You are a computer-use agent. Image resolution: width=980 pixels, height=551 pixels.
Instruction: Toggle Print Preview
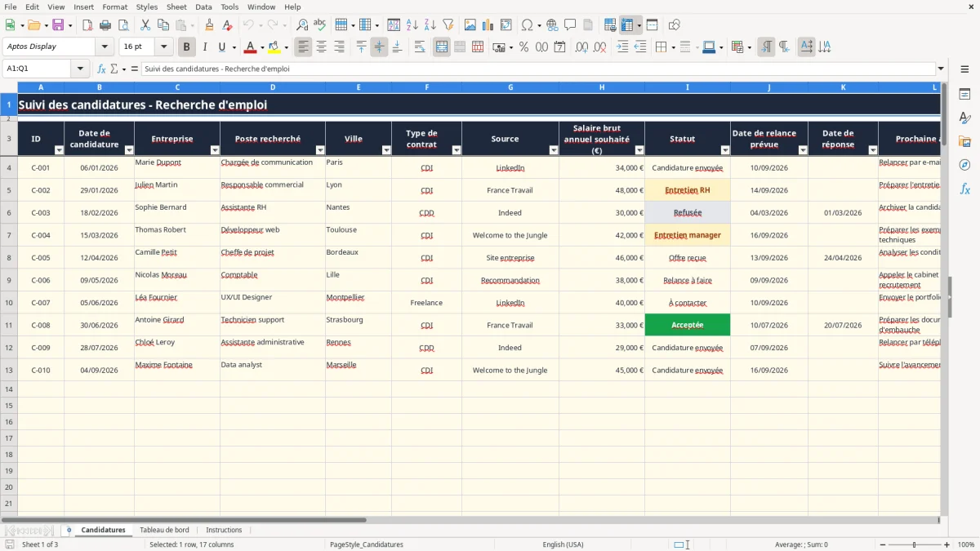coord(122,25)
